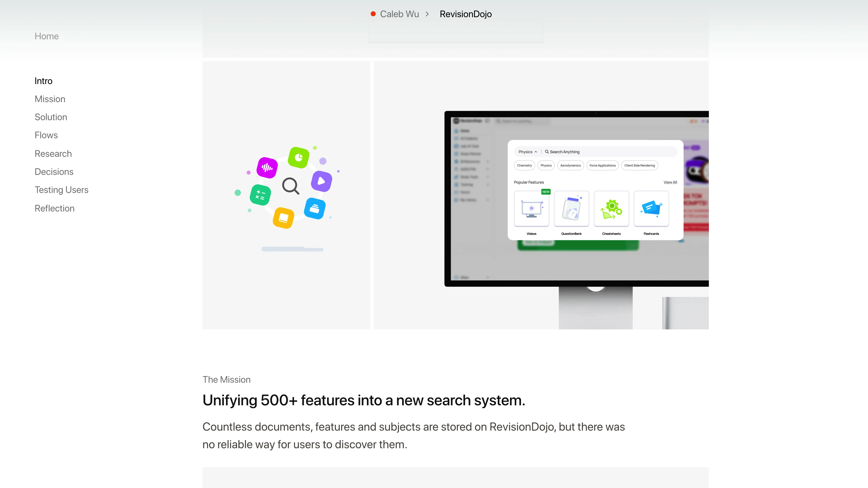This screenshot has width=868, height=488.
Task: Click the central magnifying glass icon
Action: point(290,185)
